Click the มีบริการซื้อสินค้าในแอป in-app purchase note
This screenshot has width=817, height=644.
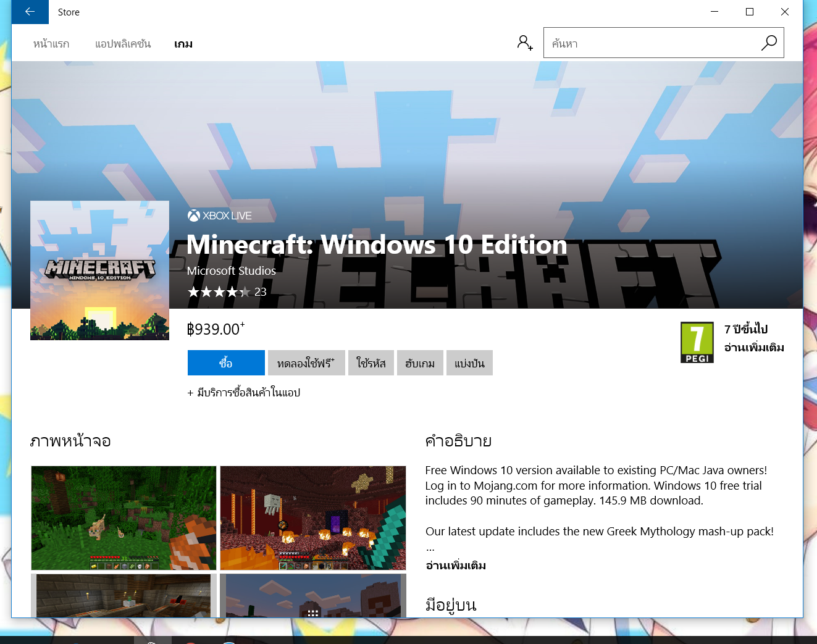click(x=244, y=392)
